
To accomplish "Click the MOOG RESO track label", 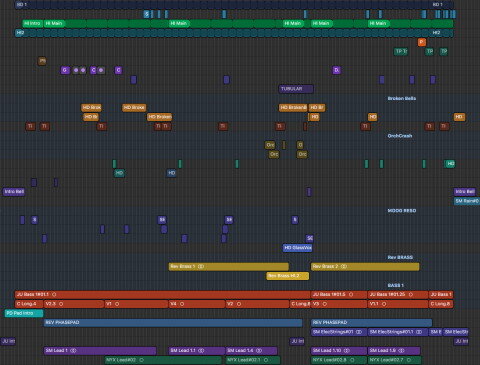I will (402, 211).
